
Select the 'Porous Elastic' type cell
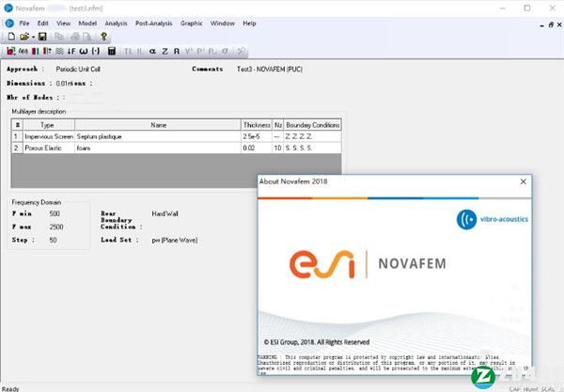pyautogui.click(x=49, y=148)
